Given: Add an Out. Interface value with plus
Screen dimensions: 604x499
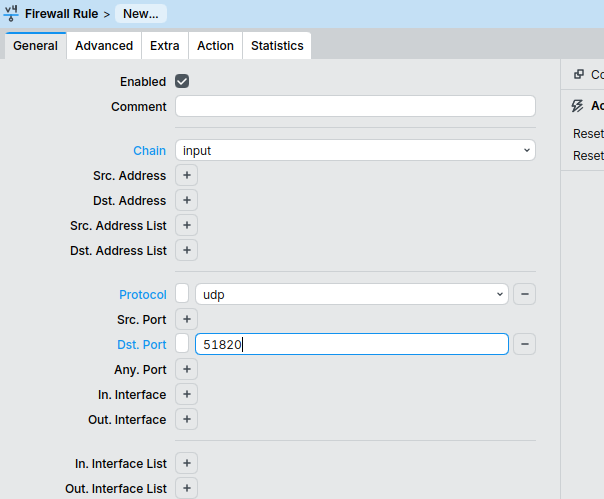Looking at the screenshot, I should [x=187, y=419].
